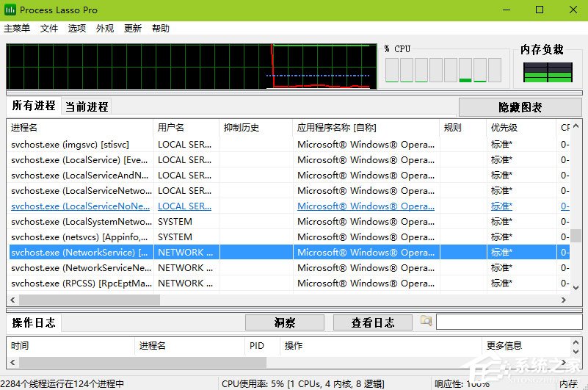The image size is (588, 390).
Task: Open the 主菜单 menu
Action: click(x=17, y=29)
